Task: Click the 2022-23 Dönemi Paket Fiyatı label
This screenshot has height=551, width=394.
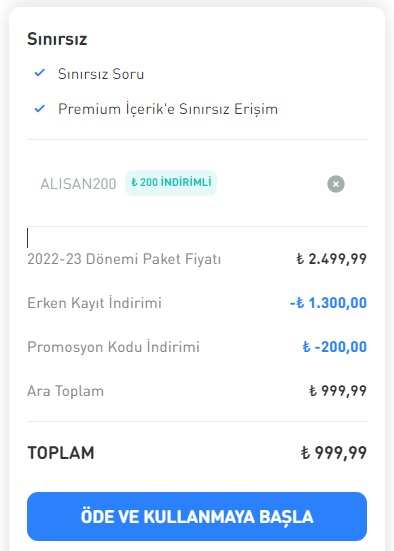Action: click(124, 259)
